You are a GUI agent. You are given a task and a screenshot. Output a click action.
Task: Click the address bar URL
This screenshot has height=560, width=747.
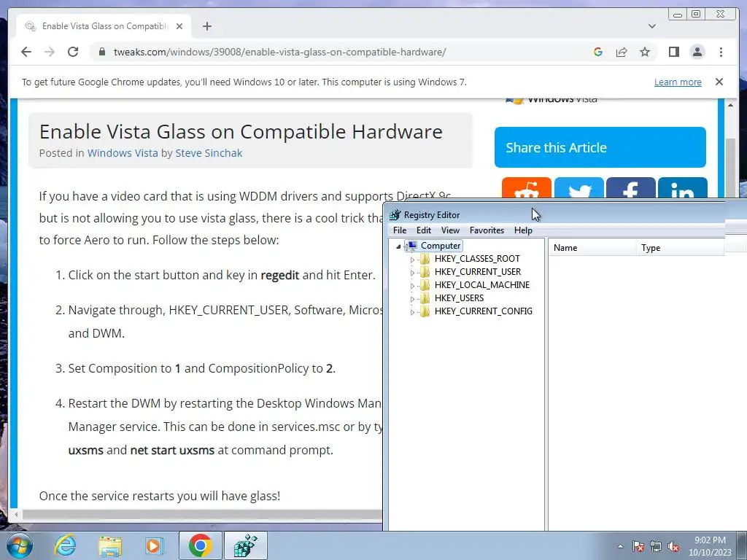click(279, 52)
